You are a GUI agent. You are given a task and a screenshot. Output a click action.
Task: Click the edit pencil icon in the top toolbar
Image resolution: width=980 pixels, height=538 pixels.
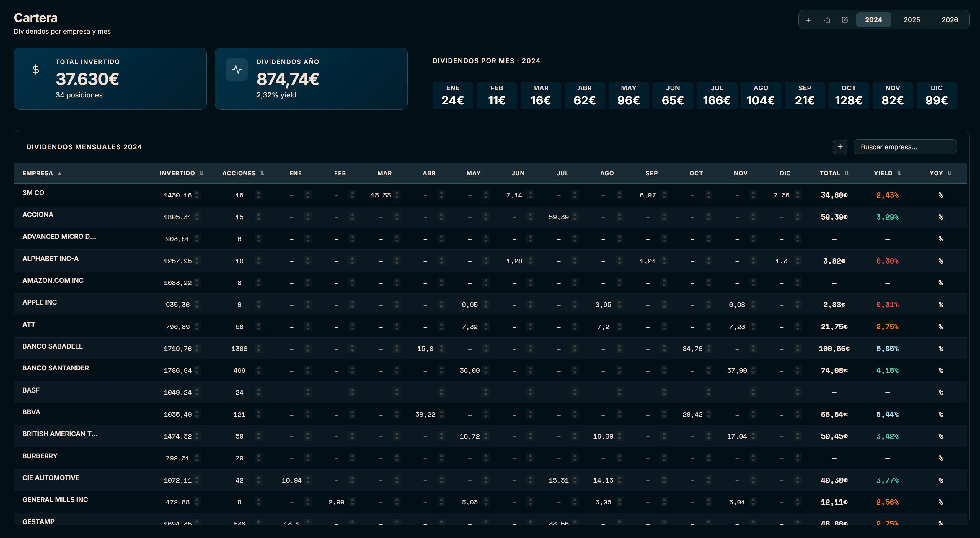point(845,20)
